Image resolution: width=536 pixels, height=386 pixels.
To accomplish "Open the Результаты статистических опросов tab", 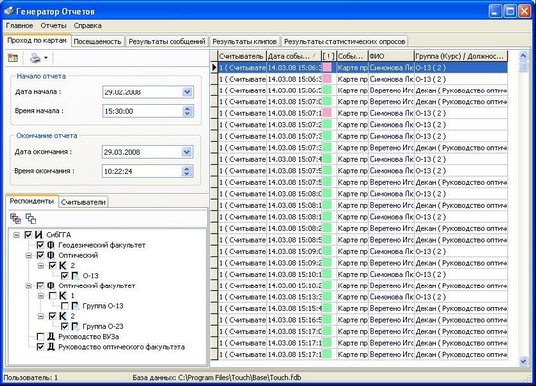I will (345, 41).
